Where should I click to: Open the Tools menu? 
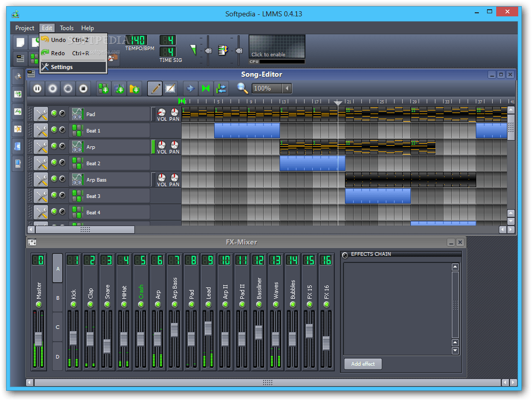pyautogui.click(x=66, y=28)
